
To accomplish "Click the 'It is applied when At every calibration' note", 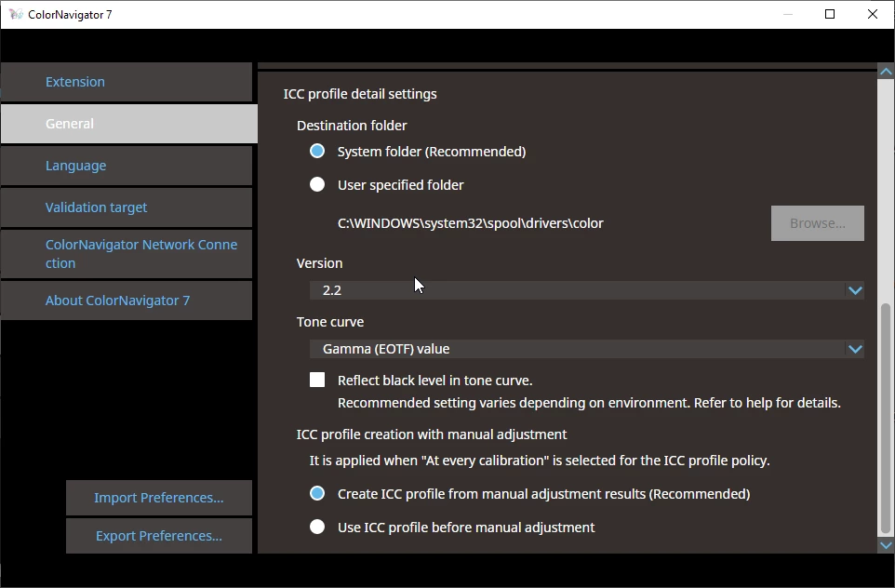I will click(540, 461).
